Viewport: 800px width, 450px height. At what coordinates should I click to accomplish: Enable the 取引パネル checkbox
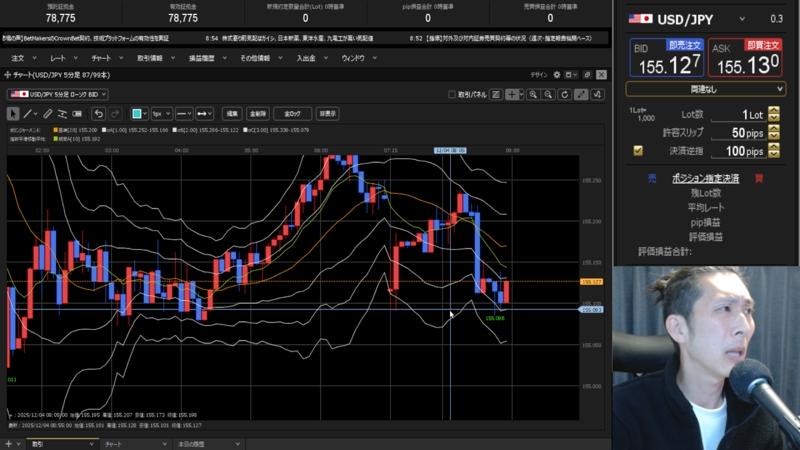(452, 94)
